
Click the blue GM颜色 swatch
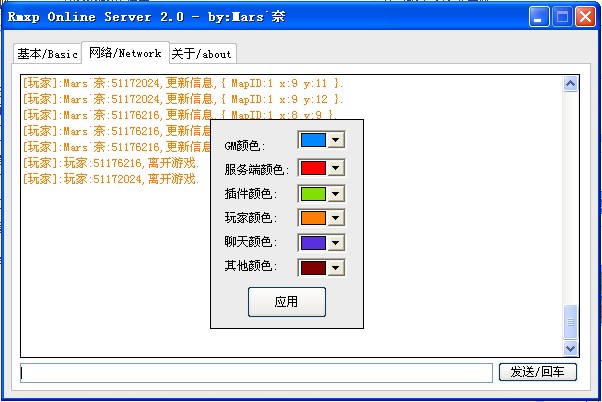click(313, 140)
